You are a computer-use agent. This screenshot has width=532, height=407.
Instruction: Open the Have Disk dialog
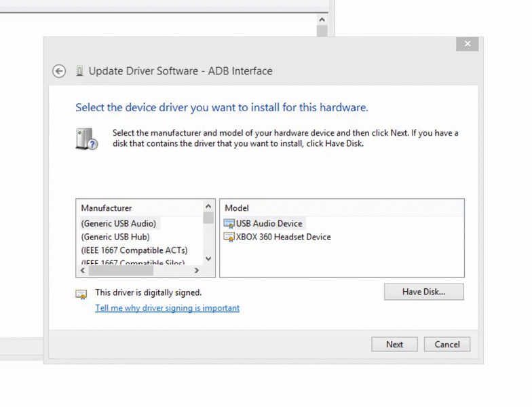click(423, 292)
